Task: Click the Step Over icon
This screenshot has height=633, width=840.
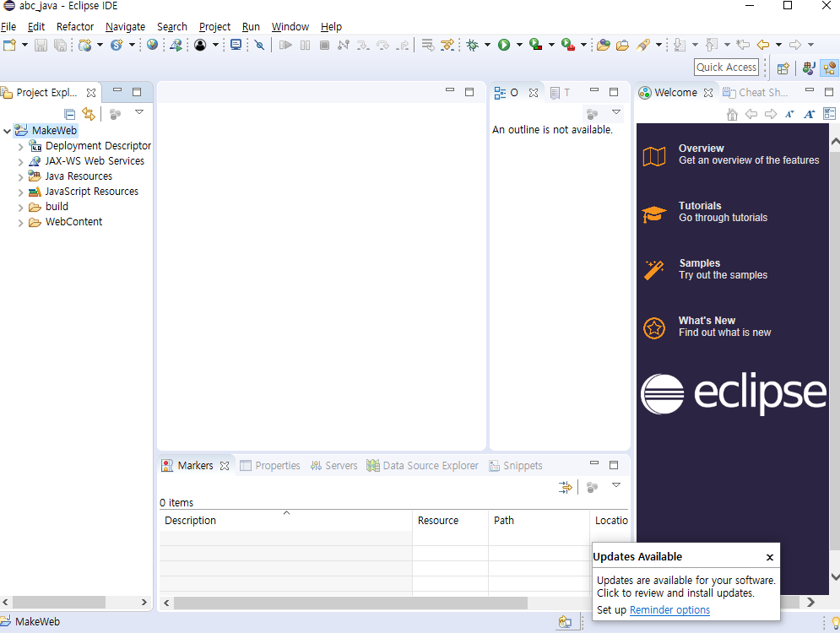Action: tap(382, 45)
